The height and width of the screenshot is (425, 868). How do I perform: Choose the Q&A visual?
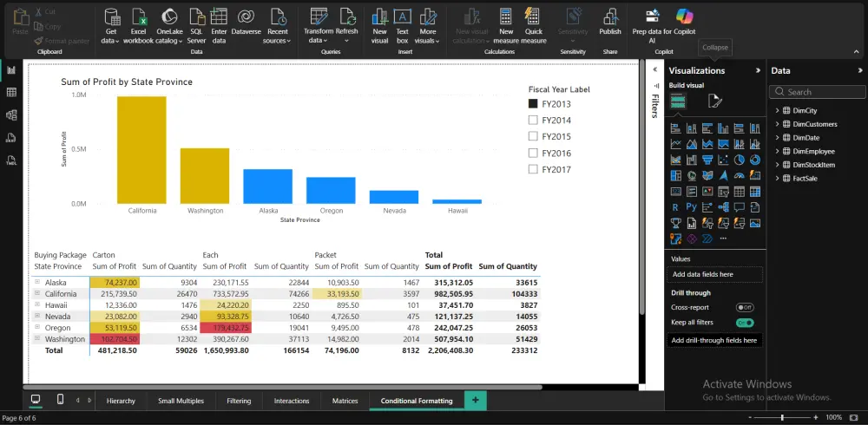click(739, 207)
